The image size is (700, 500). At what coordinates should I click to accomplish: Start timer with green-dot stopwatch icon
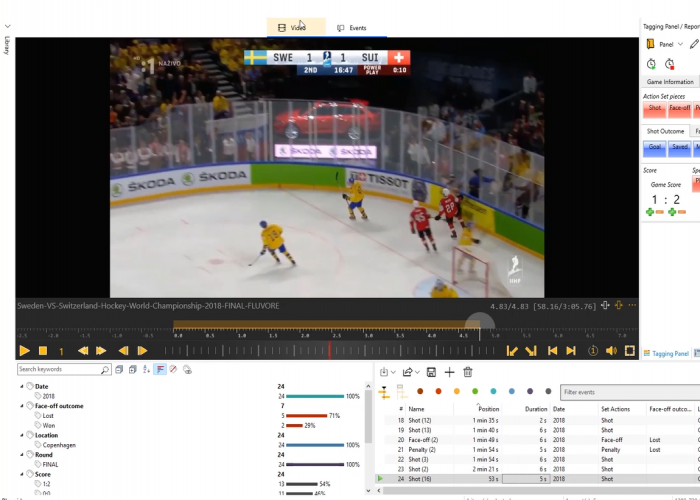click(651, 64)
